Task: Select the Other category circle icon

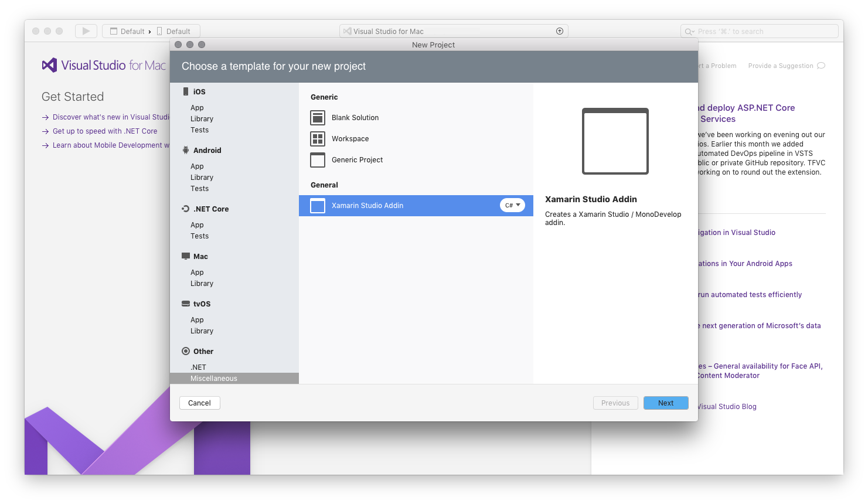Action: pos(186,351)
